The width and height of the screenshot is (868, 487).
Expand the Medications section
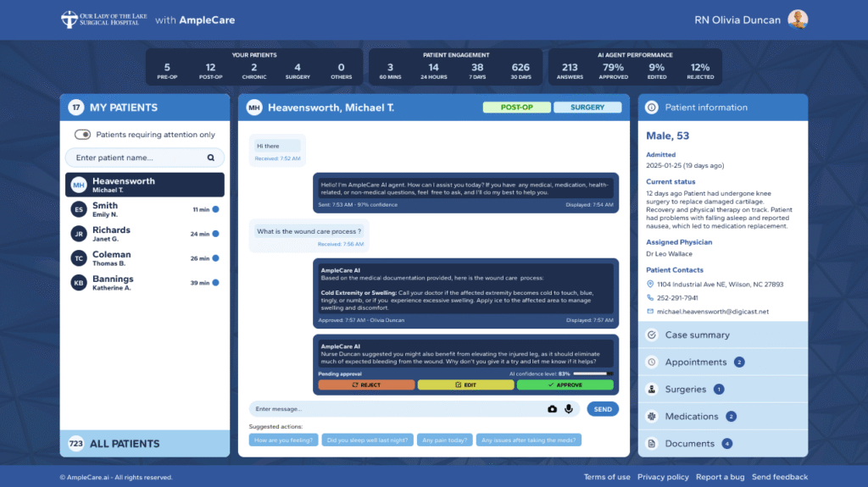point(722,416)
